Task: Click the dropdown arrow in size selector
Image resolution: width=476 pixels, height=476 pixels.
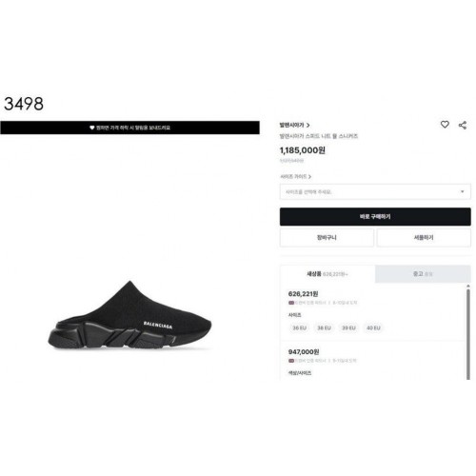Action: point(462,191)
